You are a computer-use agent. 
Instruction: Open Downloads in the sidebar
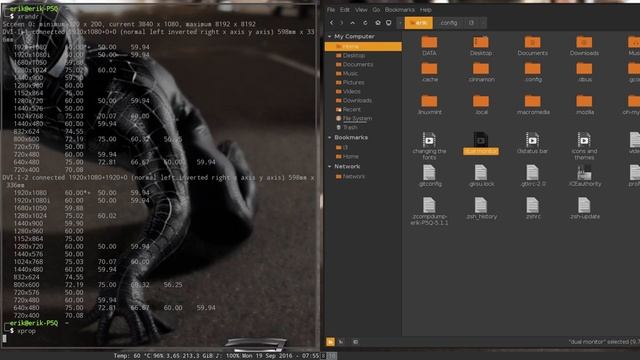357,100
